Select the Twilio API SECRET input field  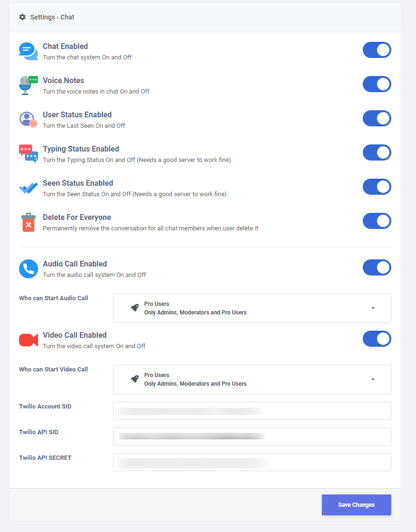[252, 462]
